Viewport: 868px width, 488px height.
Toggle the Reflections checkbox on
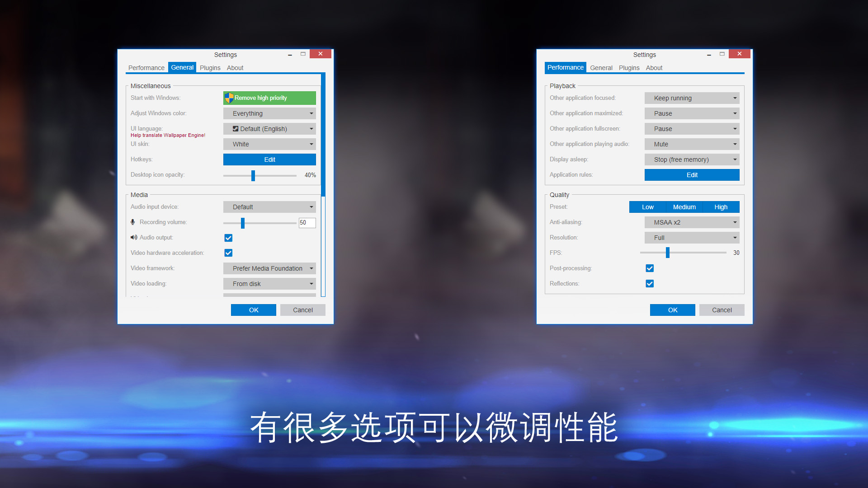tap(649, 283)
